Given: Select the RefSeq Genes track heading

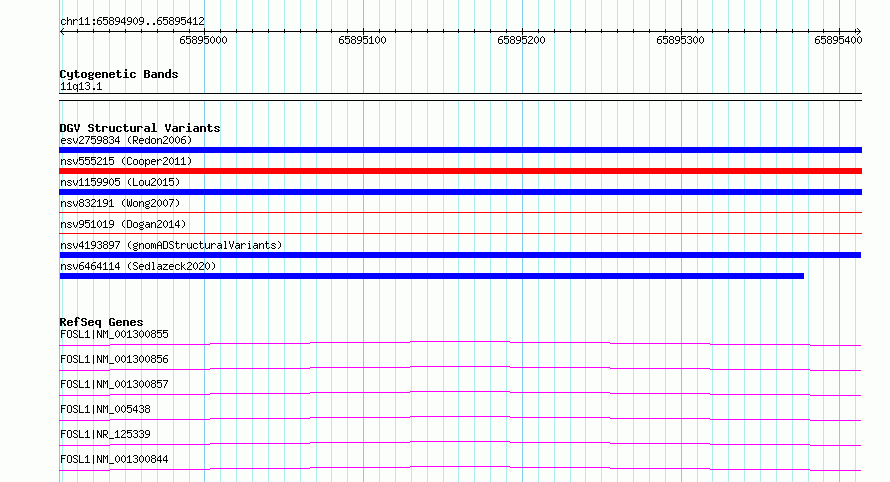Looking at the screenshot, I should [101, 322].
